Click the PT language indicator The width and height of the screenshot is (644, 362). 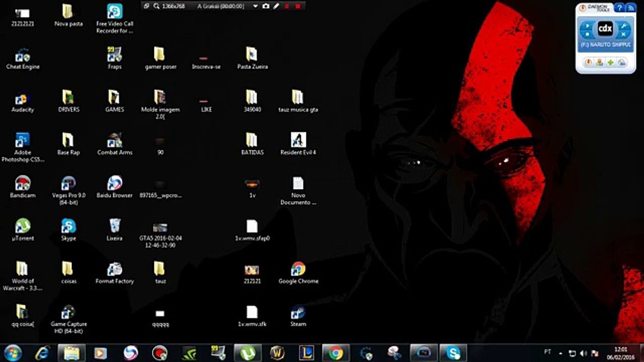(547, 352)
